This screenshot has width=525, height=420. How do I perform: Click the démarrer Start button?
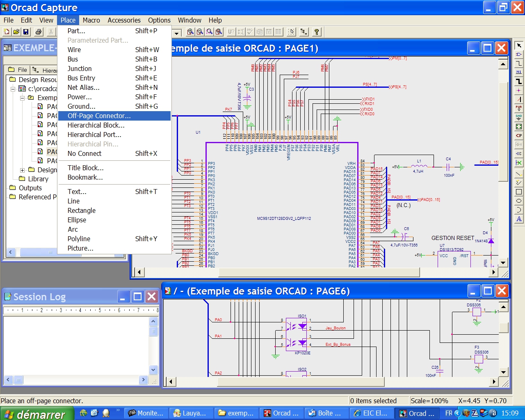point(37,413)
